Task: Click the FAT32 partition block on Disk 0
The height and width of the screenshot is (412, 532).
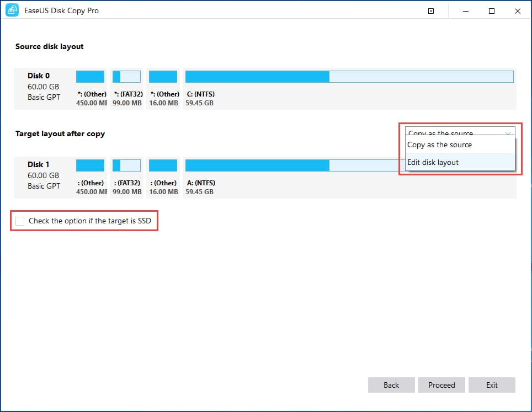Action: [126, 76]
